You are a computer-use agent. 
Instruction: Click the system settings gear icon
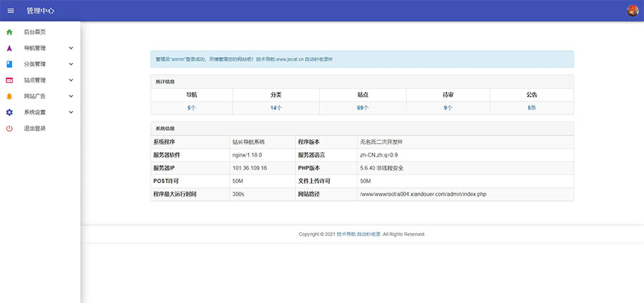point(9,112)
